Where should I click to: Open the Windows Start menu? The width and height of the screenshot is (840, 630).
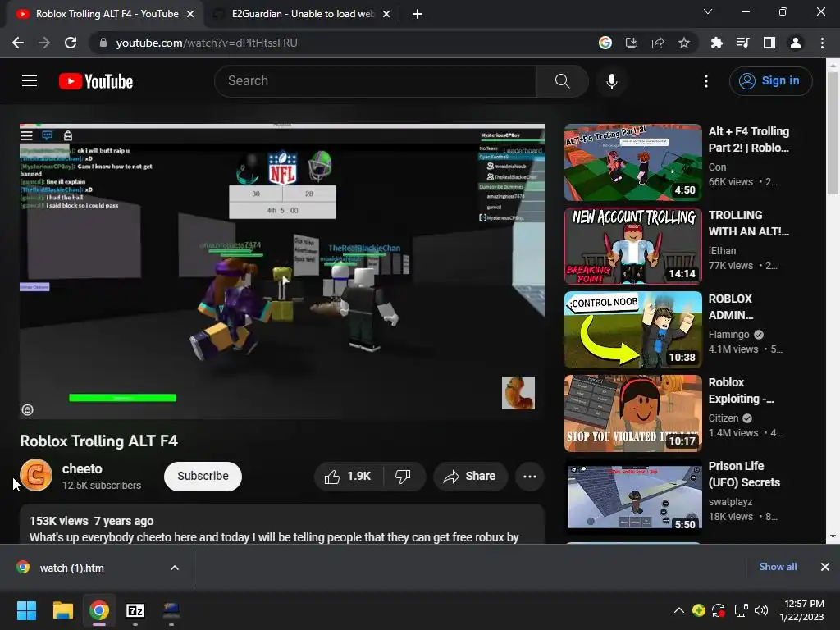(26, 610)
